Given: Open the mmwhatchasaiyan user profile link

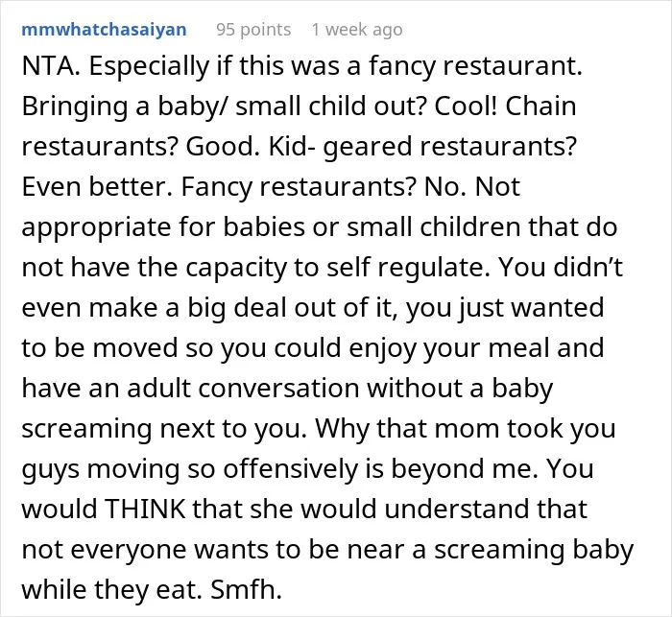Looking at the screenshot, I should pos(104,30).
